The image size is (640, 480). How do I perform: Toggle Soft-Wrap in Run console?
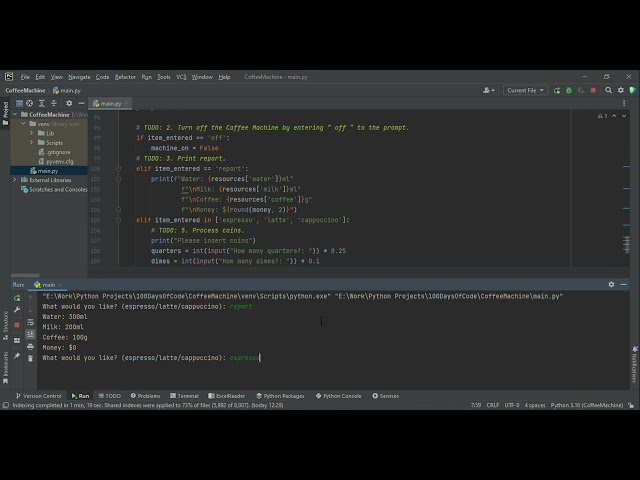(x=30, y=322)
